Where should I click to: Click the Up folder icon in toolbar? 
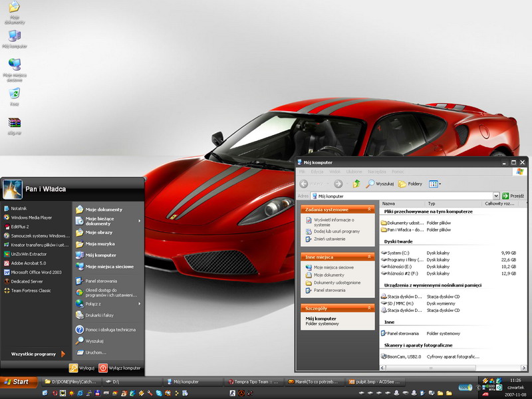point(356,184)
